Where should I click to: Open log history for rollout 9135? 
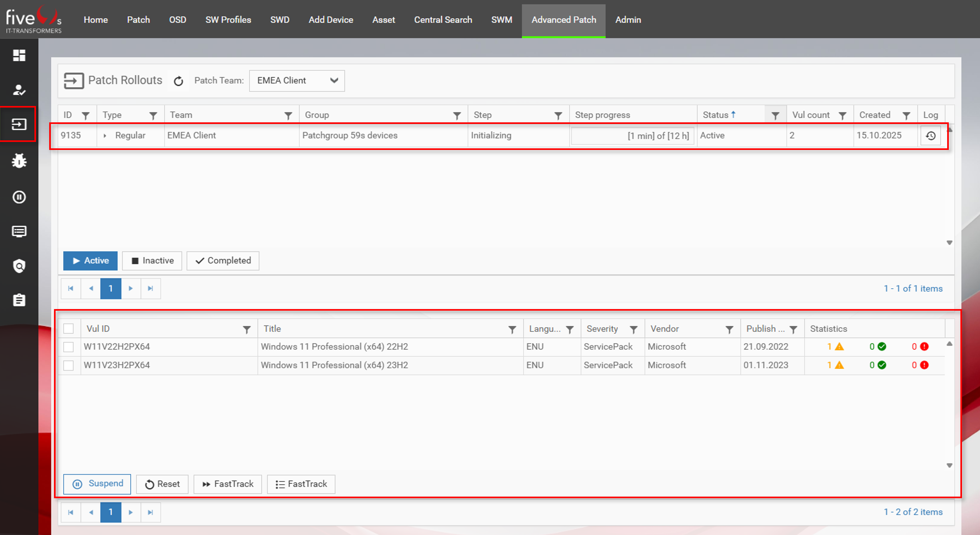click(x=930, y=136)
